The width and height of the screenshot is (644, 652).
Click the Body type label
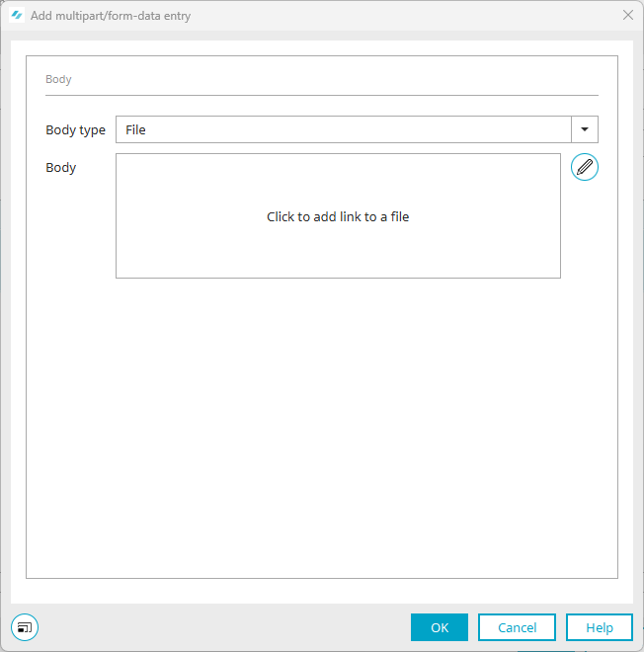coord(75,130)
